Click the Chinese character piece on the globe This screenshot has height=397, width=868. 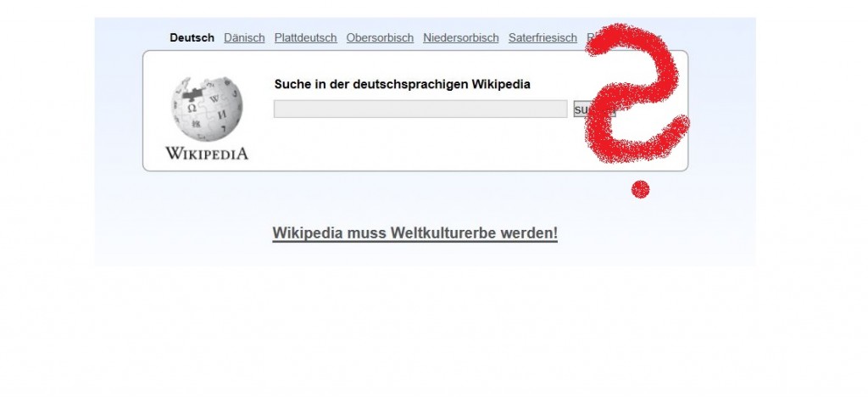pyautogui.click(x=196, y=124)
